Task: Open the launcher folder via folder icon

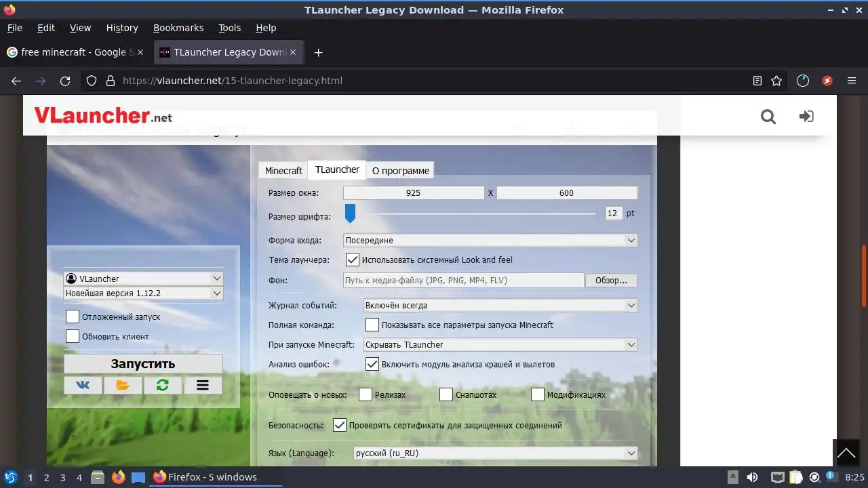Action: 123,385
